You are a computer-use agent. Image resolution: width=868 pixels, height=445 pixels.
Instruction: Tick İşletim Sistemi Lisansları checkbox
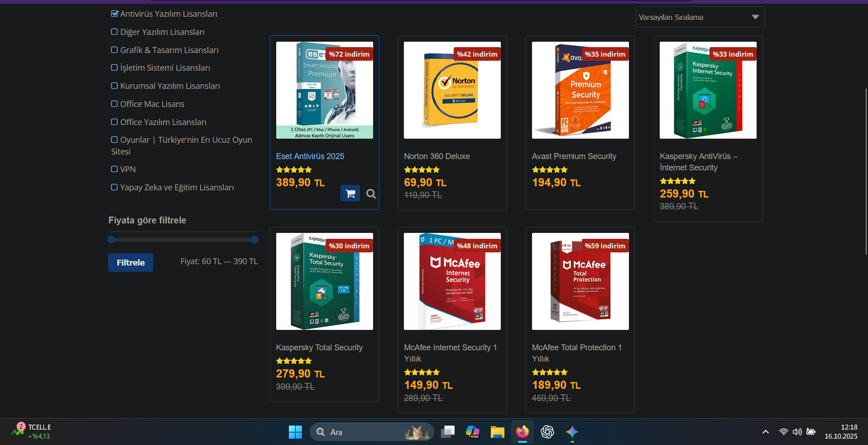coord(115,68)
